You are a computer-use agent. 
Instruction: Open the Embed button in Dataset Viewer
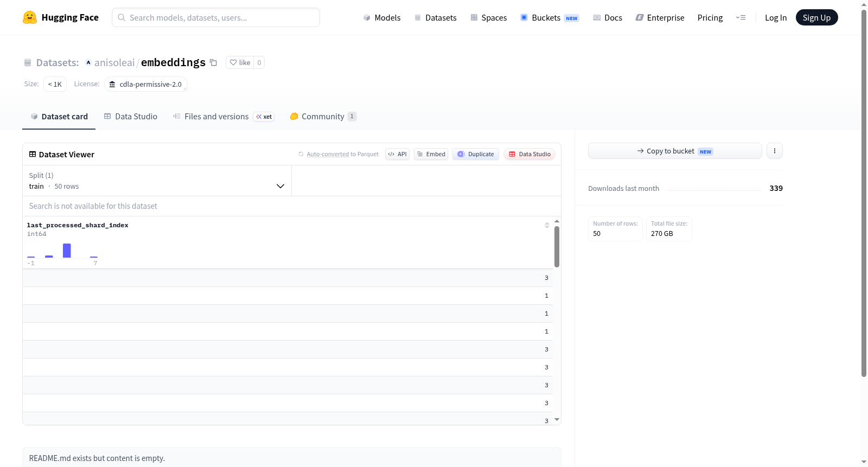pos(431,154)
